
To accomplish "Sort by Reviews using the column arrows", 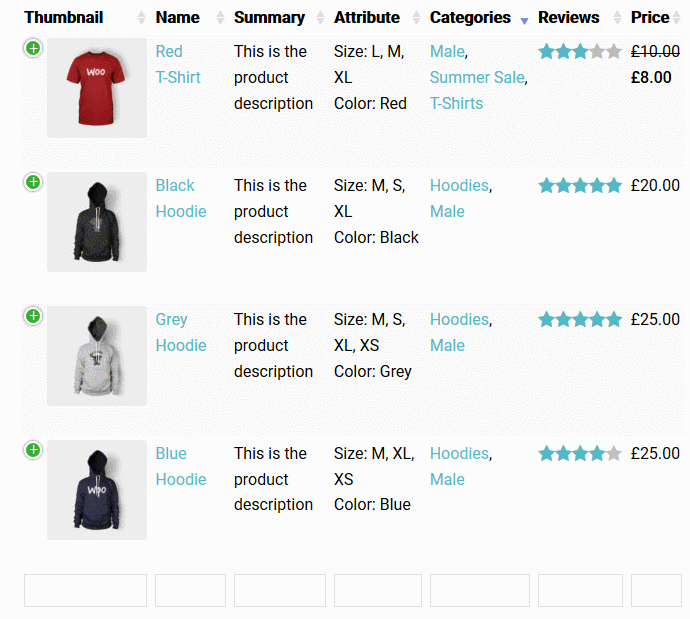I will click(x=617, y=18).
